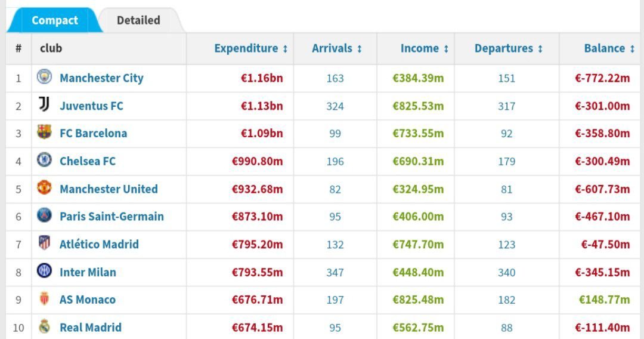Click the Paris Saint-Germain club crest
This screenshot has width=644, height=339.
(x=44, y=215)
